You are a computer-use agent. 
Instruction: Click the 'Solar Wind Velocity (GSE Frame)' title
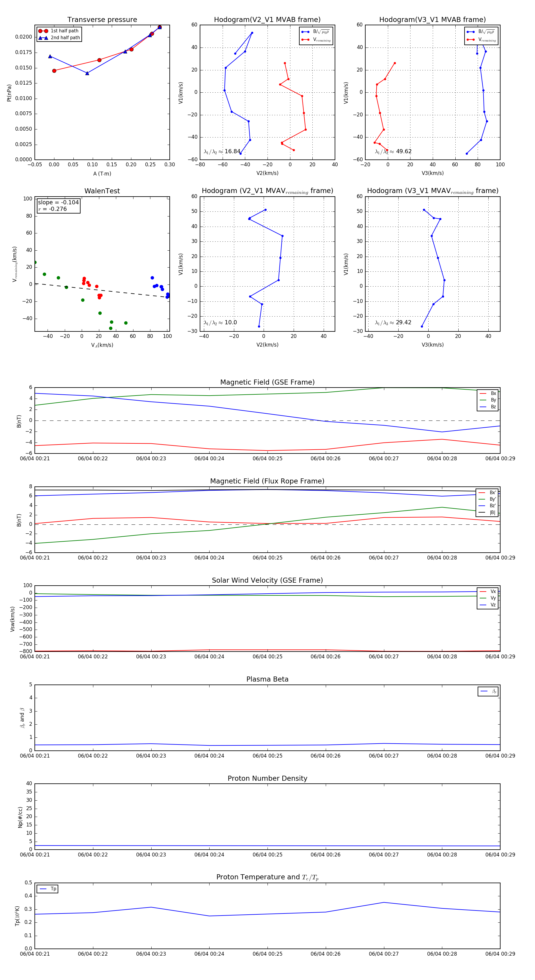pos(267,580)
